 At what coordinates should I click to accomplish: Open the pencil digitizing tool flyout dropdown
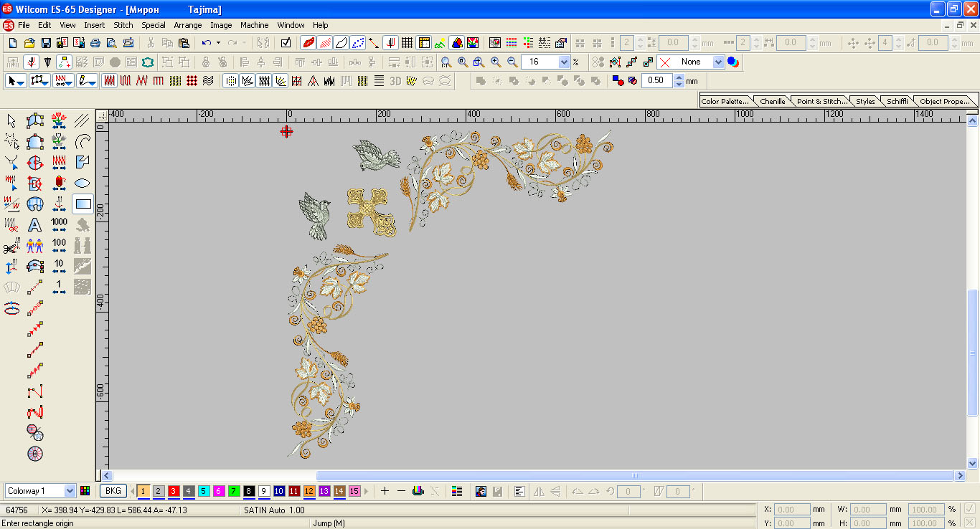click(x=93, y=82)
